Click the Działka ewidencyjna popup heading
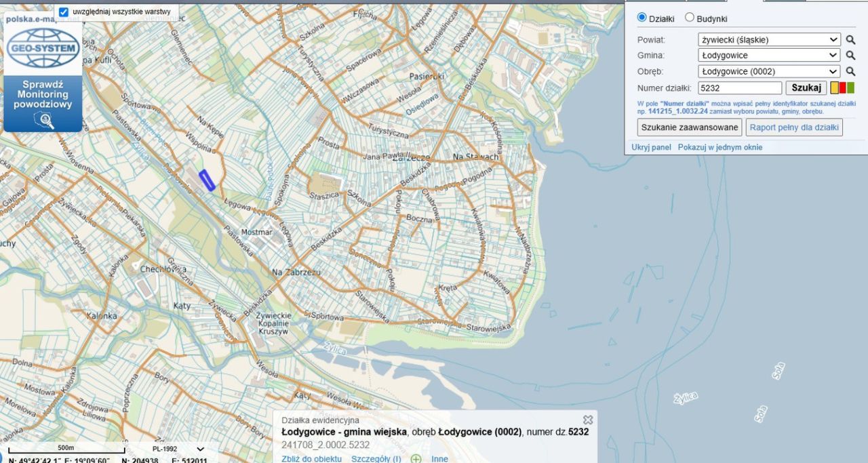868x463 pixels. coord(320,421)
